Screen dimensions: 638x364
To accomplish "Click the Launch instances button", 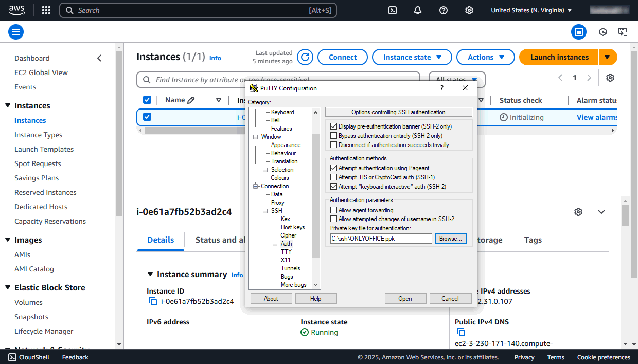I will click(558, 57).
